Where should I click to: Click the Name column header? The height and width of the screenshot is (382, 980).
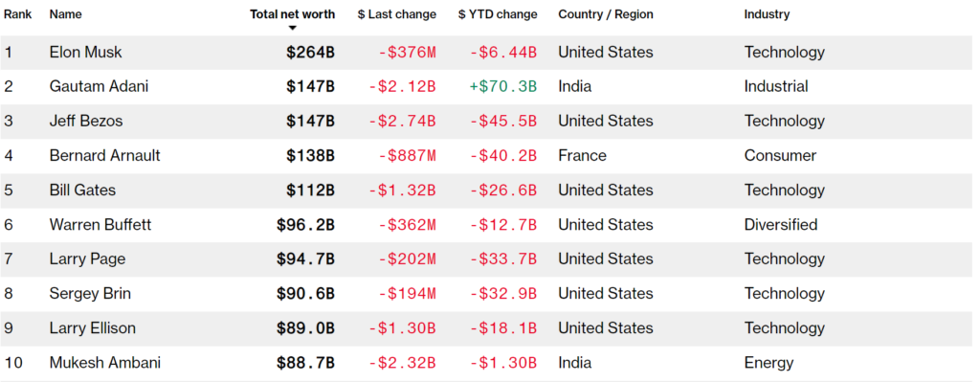click(x=66, y=14)
